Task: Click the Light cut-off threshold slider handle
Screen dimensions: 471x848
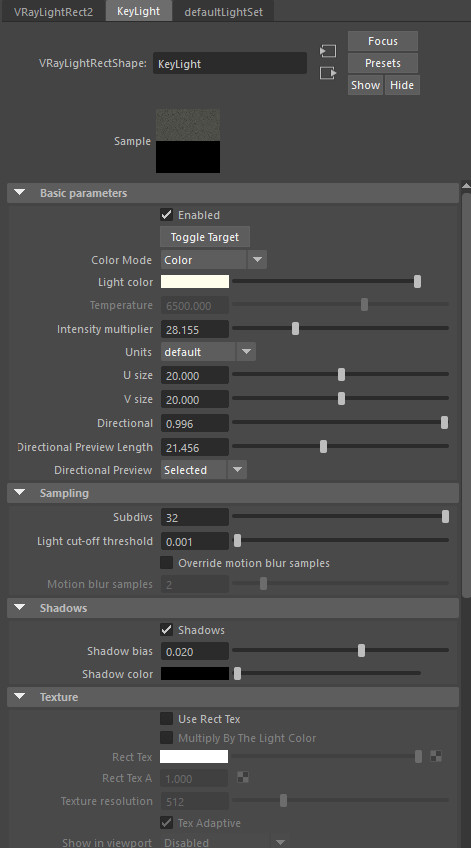Action: pyautogui.click(x=237, y=541)
